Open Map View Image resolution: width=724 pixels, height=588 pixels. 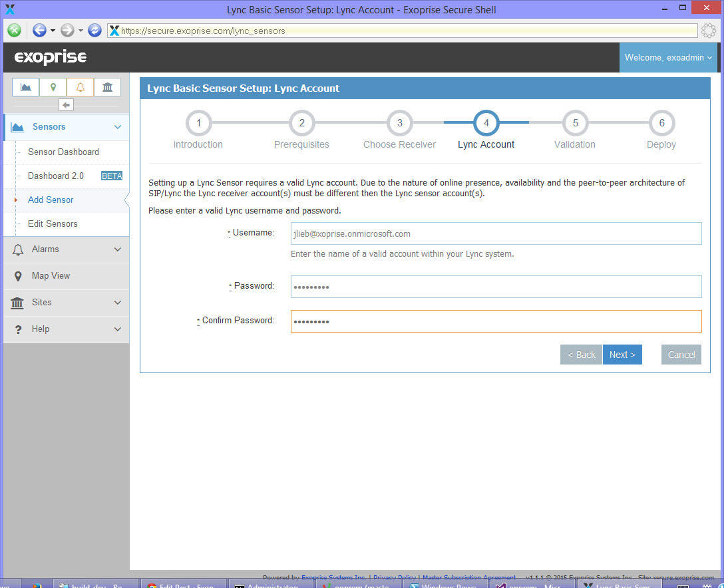tap(51, 275)
